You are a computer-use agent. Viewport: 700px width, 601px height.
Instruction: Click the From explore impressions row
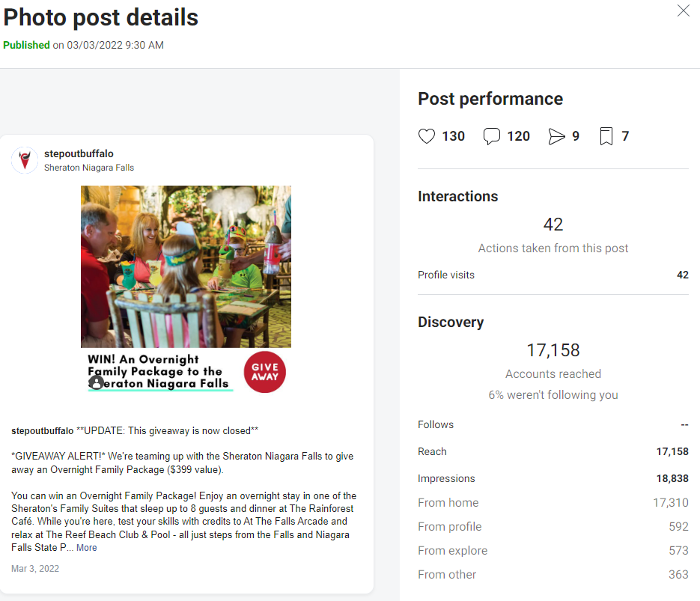coord(553,551)
